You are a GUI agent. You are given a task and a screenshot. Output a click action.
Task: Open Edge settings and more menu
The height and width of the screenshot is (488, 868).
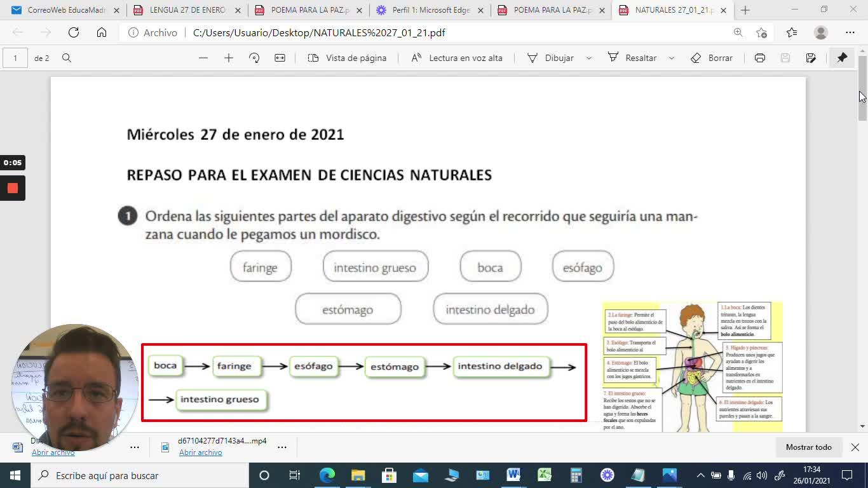click(850, 32)
